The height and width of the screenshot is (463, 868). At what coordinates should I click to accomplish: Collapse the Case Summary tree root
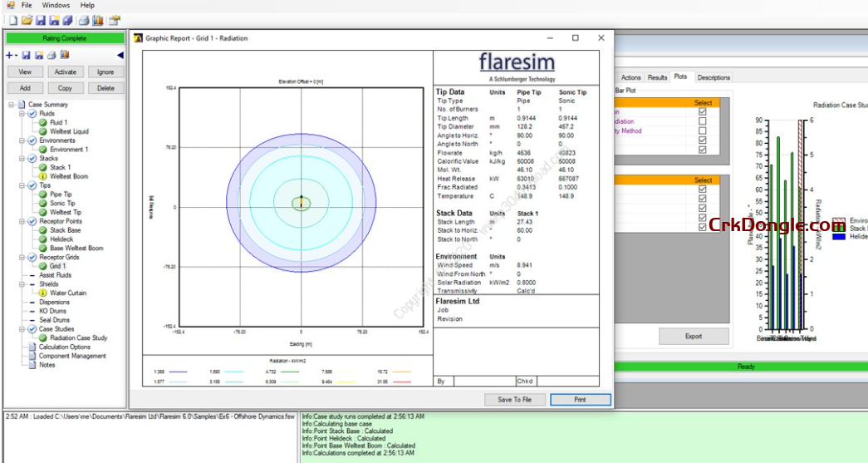point(12,104)
